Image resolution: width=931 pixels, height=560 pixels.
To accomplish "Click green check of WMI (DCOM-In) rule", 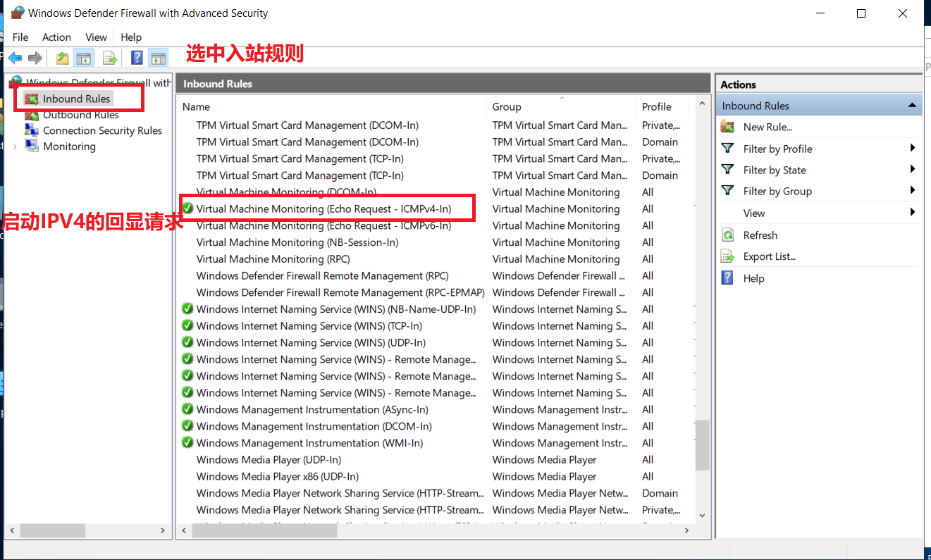I will pos(187,426).
